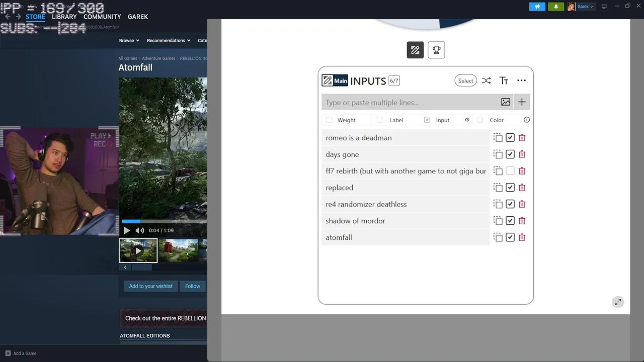Switch to the Main inputs tab
Image resolution: width=644 pixels, height=362 pixels.
[x=335, y=80]
